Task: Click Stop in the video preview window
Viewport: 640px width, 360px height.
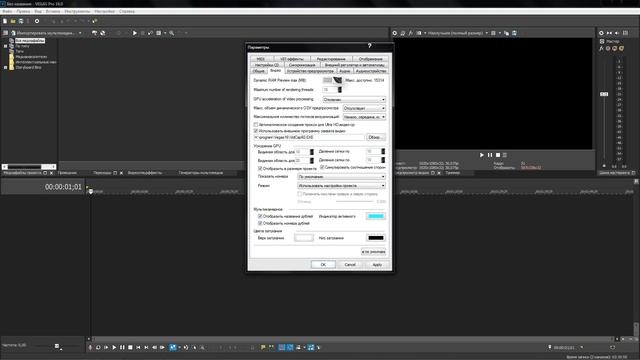Action: pyautogui.click(x=498, y=155)
